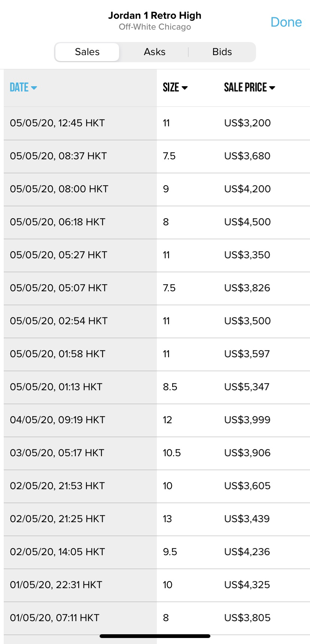This screenshot has width=310, height=644.
Task: Switch to the Asks tab
Action: coord(155,52)
